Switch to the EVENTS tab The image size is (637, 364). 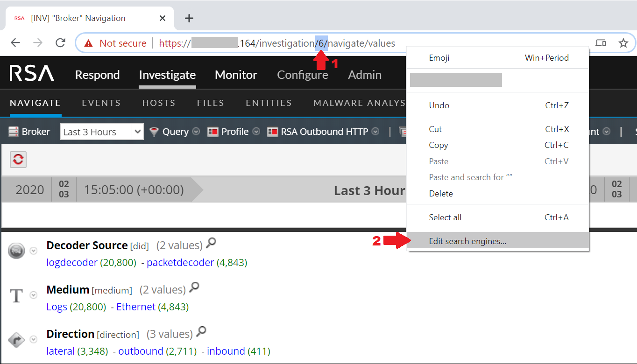pyautogui.click(x=101, y=103)
